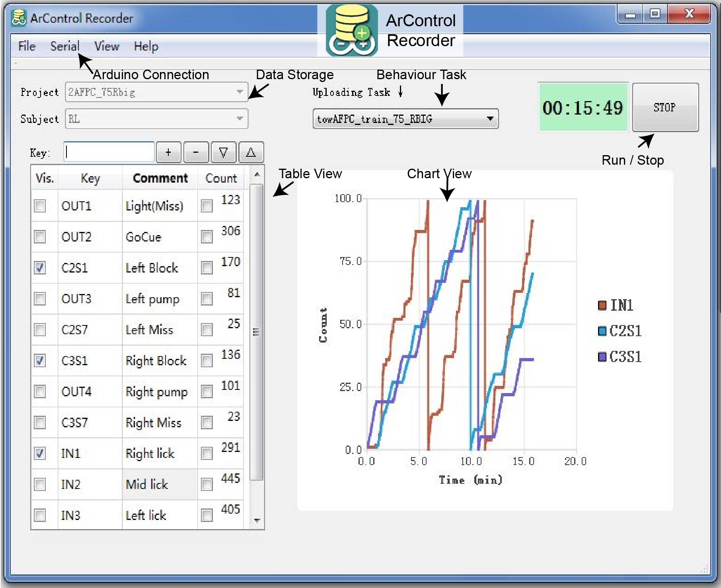
Task: Open the Help menu
Action: point(146,47)
